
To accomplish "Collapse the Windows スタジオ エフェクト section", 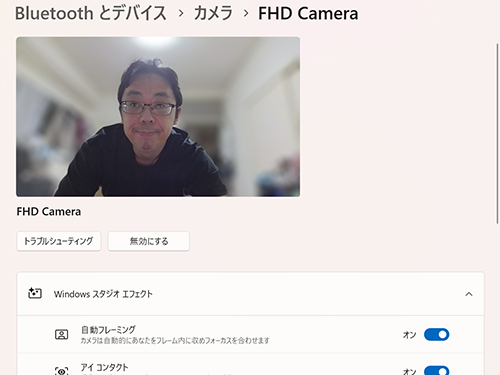I will [x=469, y=294].
